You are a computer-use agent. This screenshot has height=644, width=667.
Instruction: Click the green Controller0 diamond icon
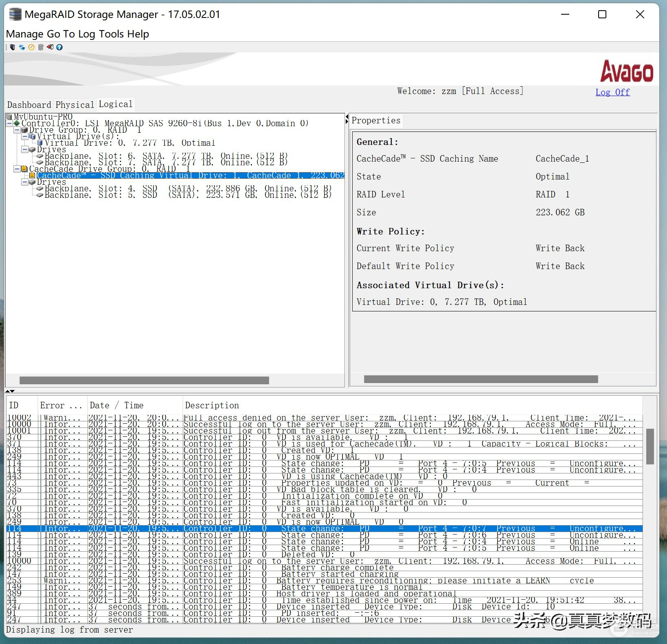pyautogui.click(x=17, y=123)
